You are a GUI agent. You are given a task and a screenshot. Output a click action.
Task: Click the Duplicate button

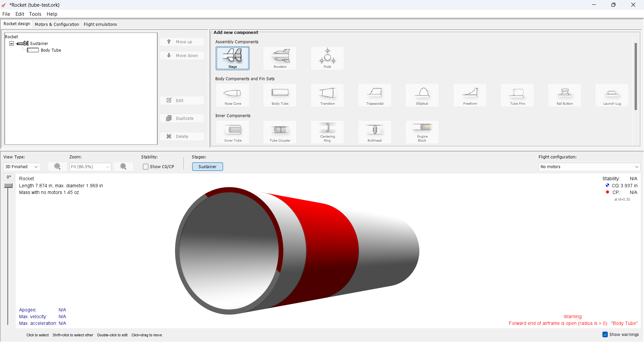(x=182, y=118)
